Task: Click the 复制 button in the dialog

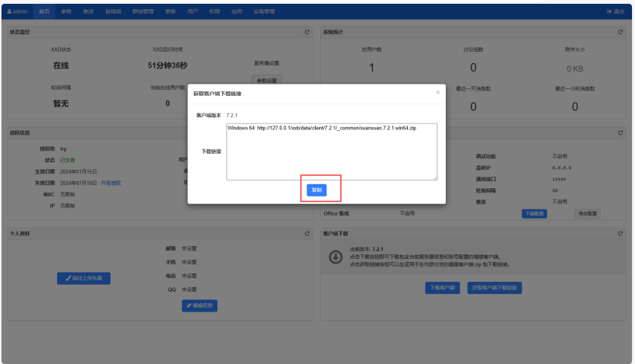Action: point(316,190)
